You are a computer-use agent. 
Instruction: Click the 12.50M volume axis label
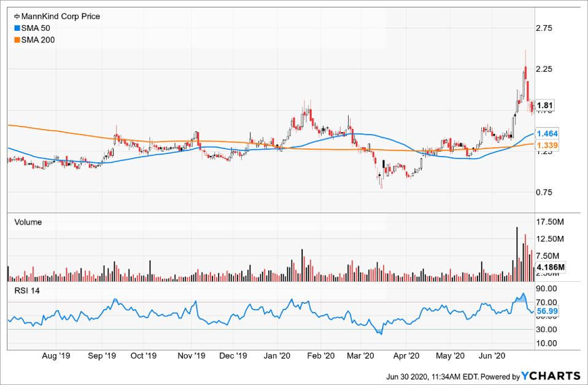(550, 239)
